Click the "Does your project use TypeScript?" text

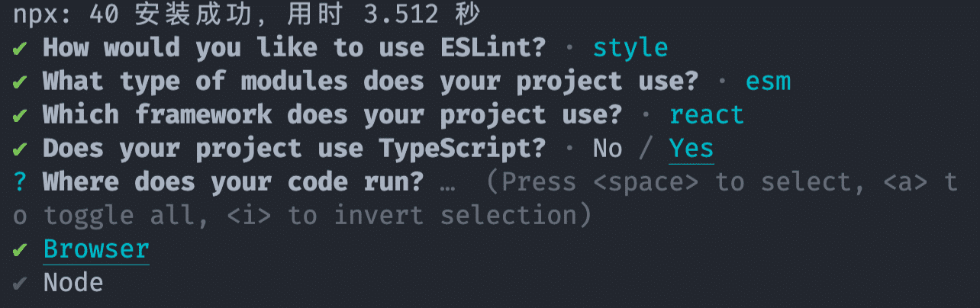294,149
